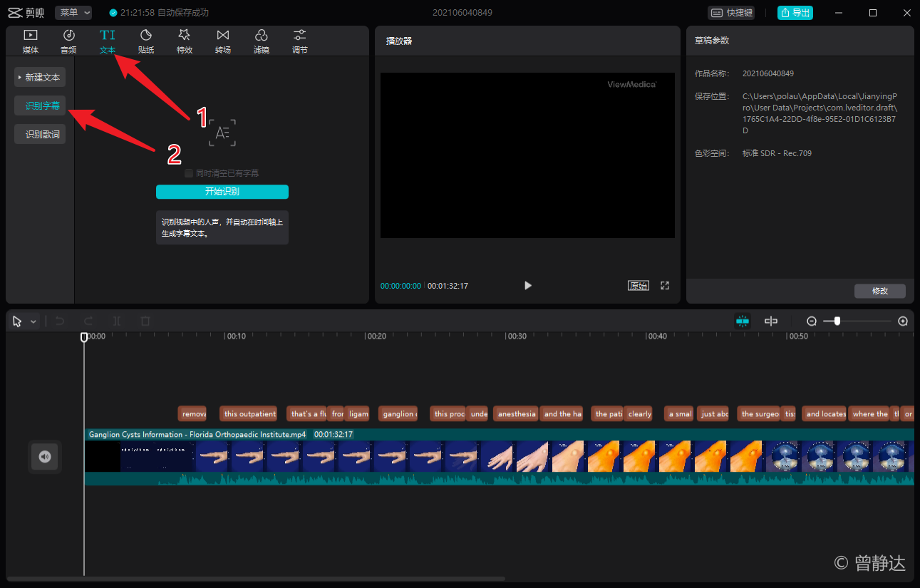Open the 贴纸 stickers tab

(x=145, y=41)
